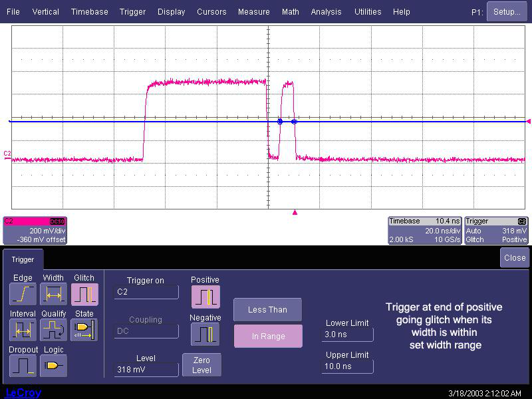
Task: Open the C2 channel descriptor box
Action: (x=35, y=230)
